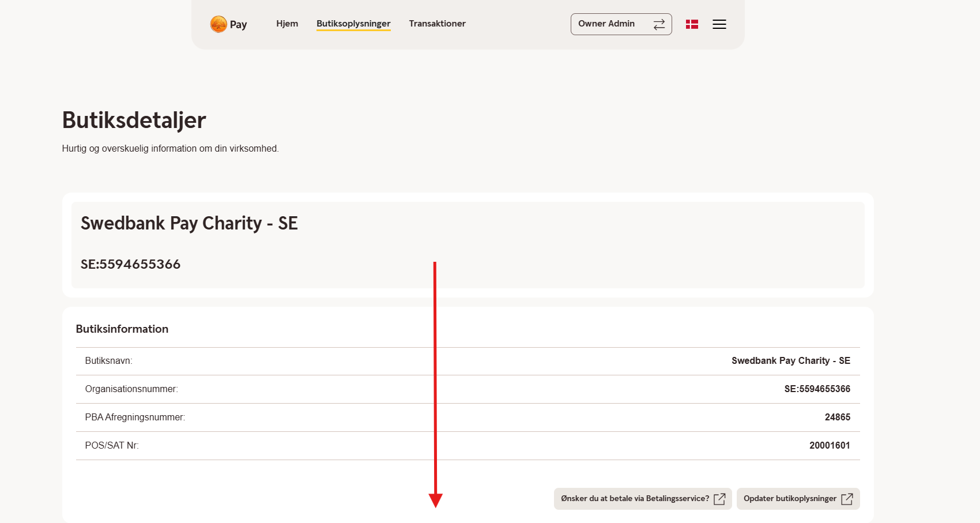Click the Swedbank Pay logo
Screen dimensions: 980x523
(228, 24)
